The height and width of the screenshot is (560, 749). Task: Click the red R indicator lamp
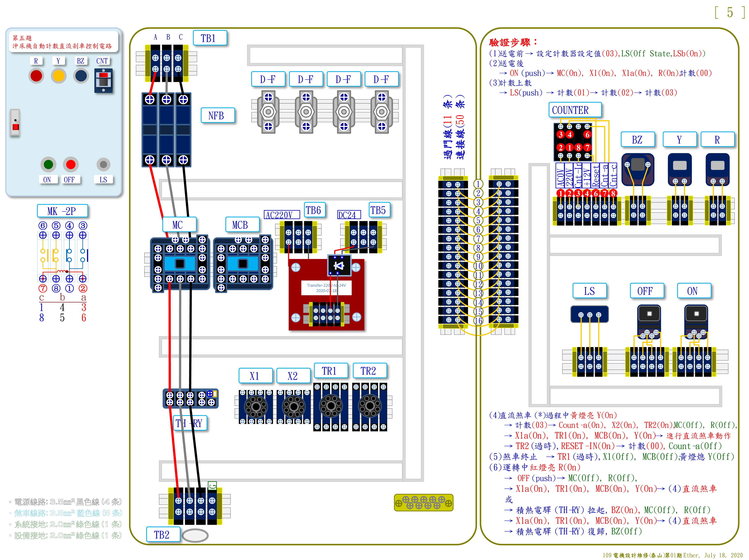[x=36, y=76]
